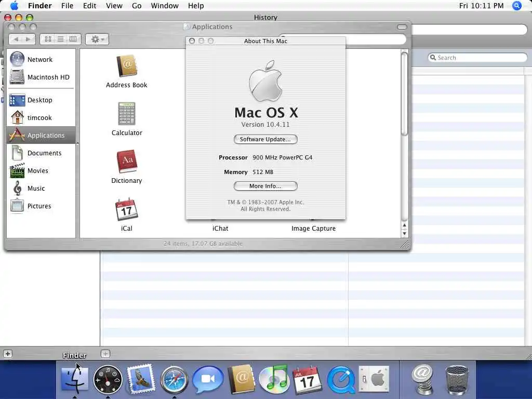Image resolution: width=532 pixels, height=399 pixels.
Task: Open Pictures in the sidebar
Action: pyautogui.click(x=40, y=206)
